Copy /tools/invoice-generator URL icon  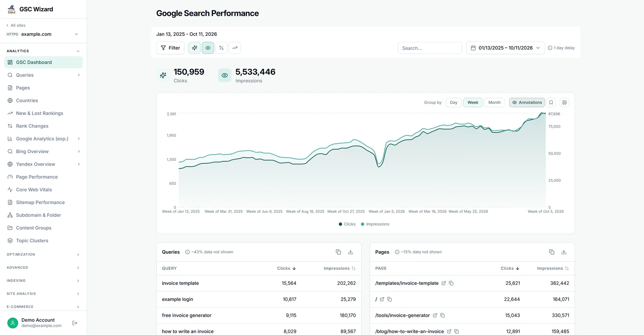pos(442,315)
